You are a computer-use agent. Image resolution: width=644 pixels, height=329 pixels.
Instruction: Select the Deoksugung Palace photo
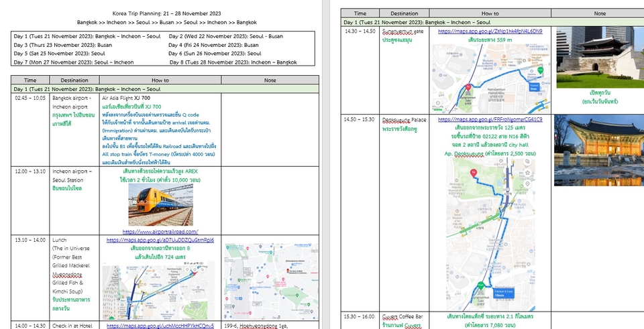click(x=599, y=150)
